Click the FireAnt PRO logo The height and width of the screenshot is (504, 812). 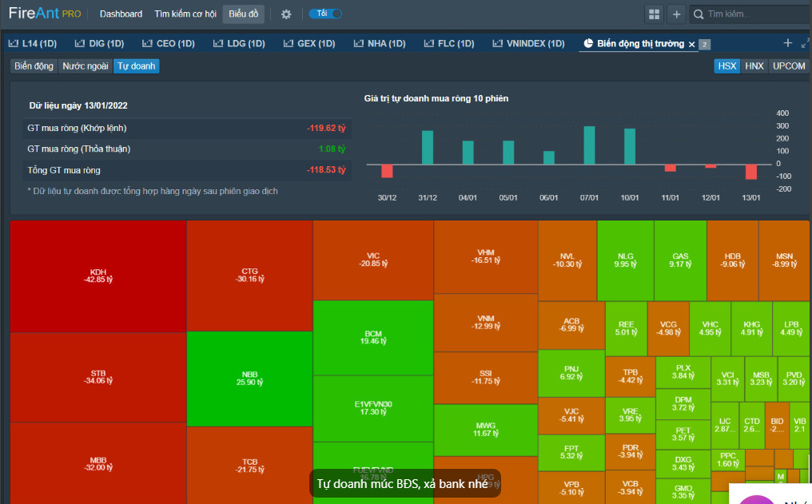pyautogui.click(x=45, y=14)
